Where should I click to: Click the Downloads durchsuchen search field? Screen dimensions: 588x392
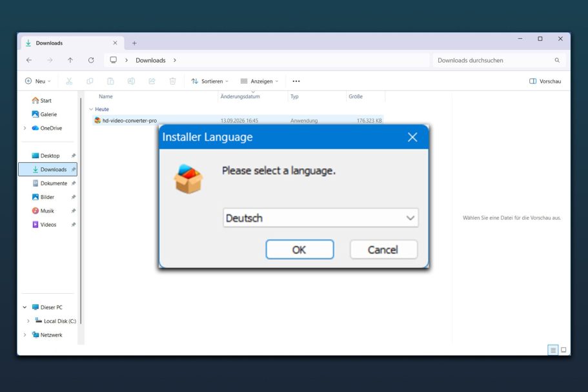pos(499,60)
